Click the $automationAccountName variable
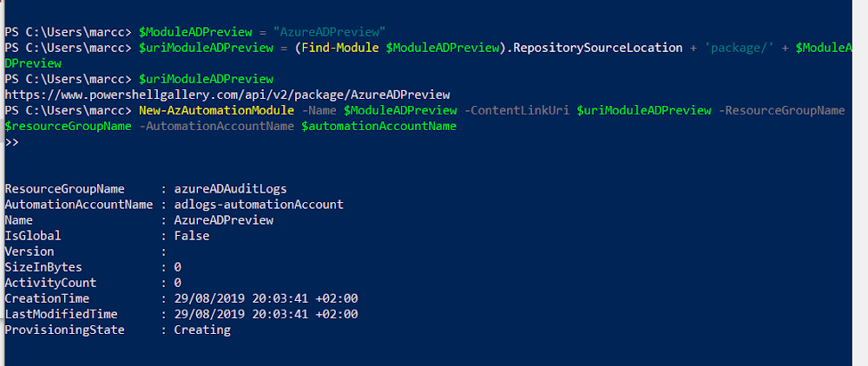 (378, 127)
